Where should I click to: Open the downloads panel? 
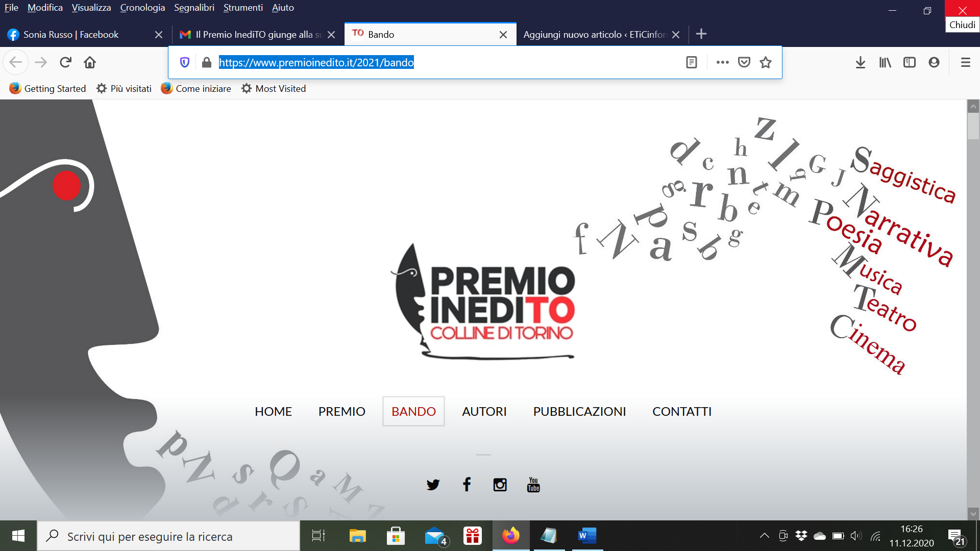pyautogui.click(x=861, y=62)
